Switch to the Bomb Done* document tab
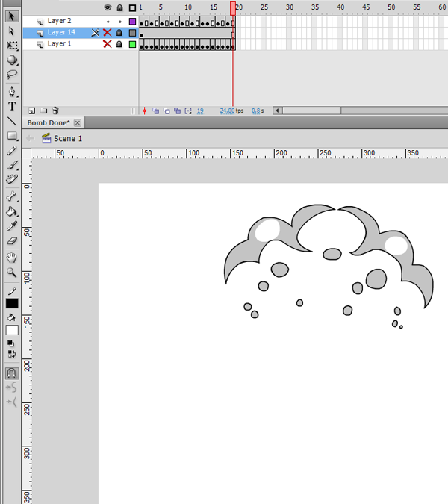This screenshot has width=448, height=504. pos(49,123)
